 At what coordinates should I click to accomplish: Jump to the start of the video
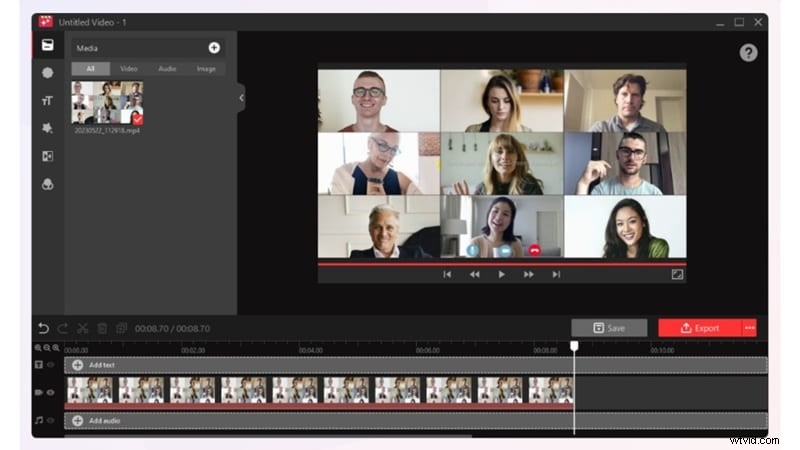[447, 274]
